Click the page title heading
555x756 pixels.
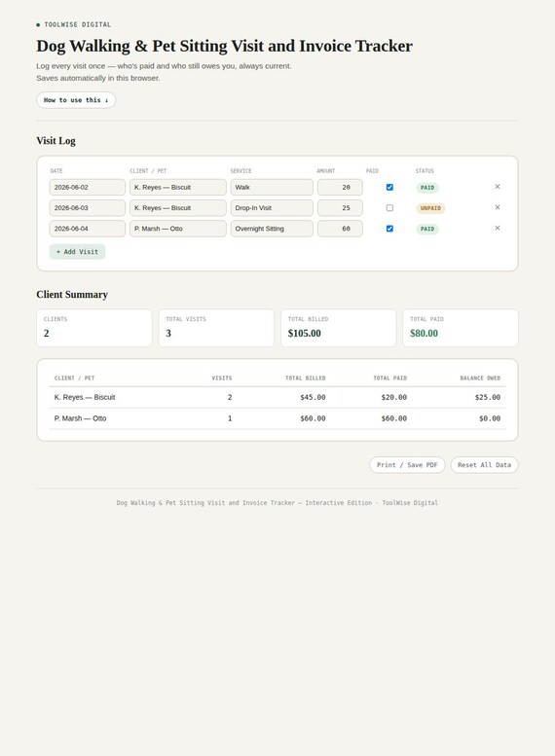tap(224, 46)
